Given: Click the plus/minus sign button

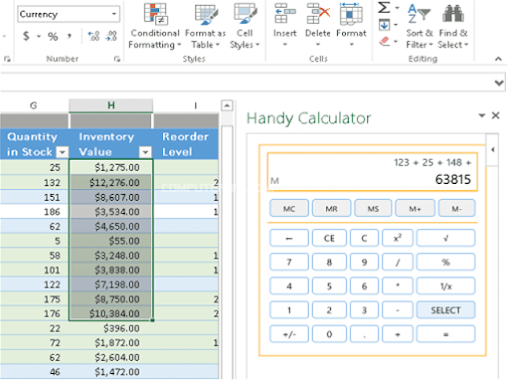Looking at the screenshot, I should (x=289, y=334).
